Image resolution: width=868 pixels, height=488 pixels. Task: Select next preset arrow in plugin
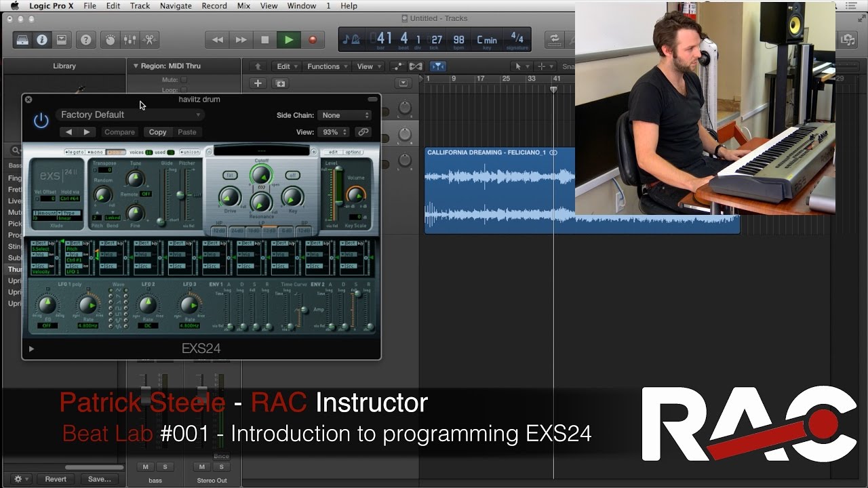87,132
